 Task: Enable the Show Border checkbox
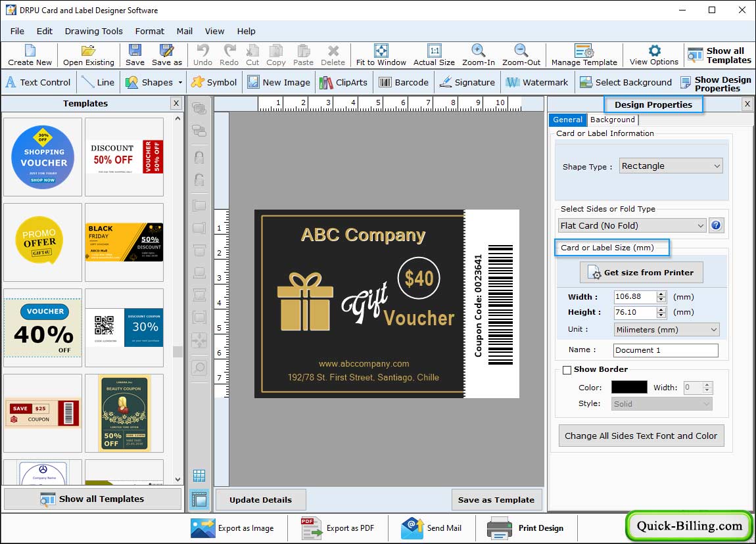click(x=567, y=370)
